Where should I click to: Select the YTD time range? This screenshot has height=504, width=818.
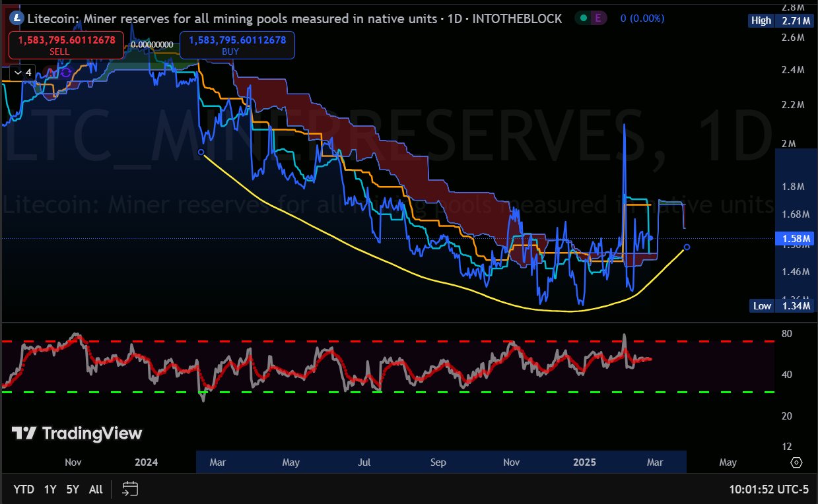point(24,489)
